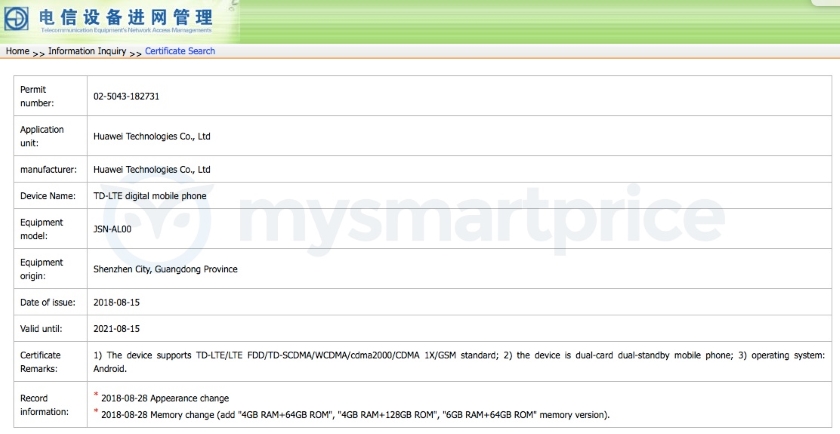Select the 2021-08-15 expiry date
The height and width of the screenshot is (434, 840).
116,329
